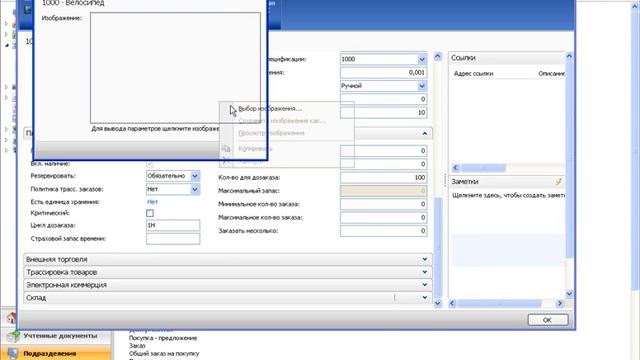Click the OK button
The image size is (640, 360).
click(547, 320)
